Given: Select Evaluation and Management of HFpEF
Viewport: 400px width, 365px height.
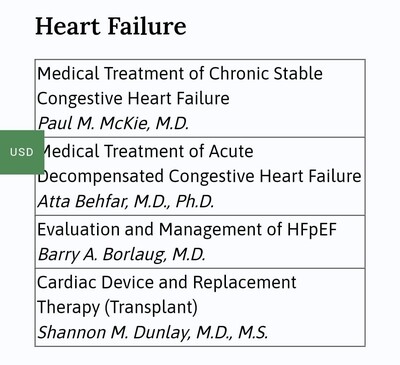Looking at the screenshot, I should (187, 229).
